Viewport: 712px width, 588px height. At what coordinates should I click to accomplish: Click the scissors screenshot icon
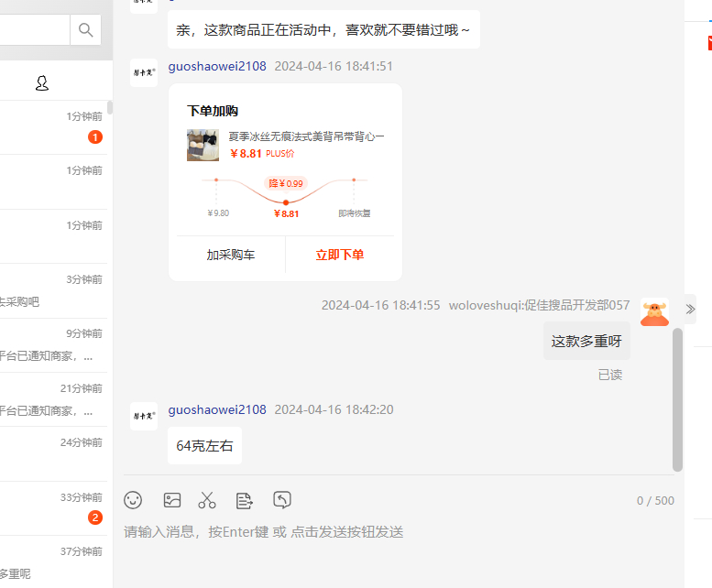tap(207, 500)
